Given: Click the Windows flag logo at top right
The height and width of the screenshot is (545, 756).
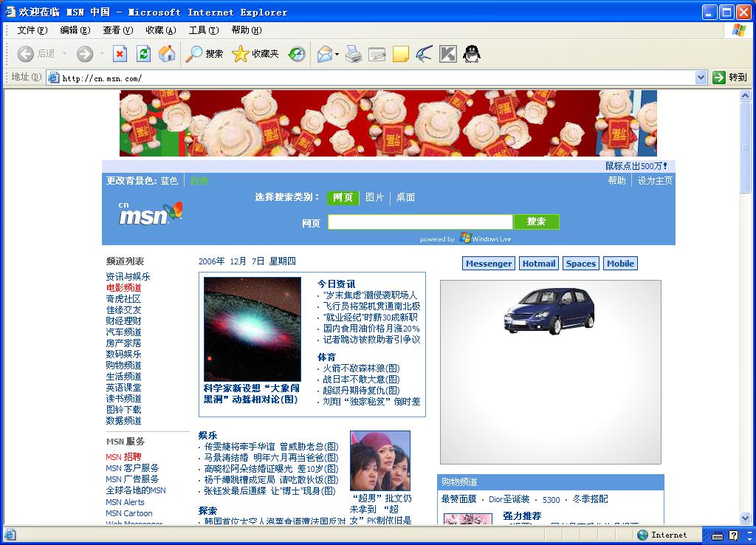Looking at the screenshot, I should [x=738, y=30].
